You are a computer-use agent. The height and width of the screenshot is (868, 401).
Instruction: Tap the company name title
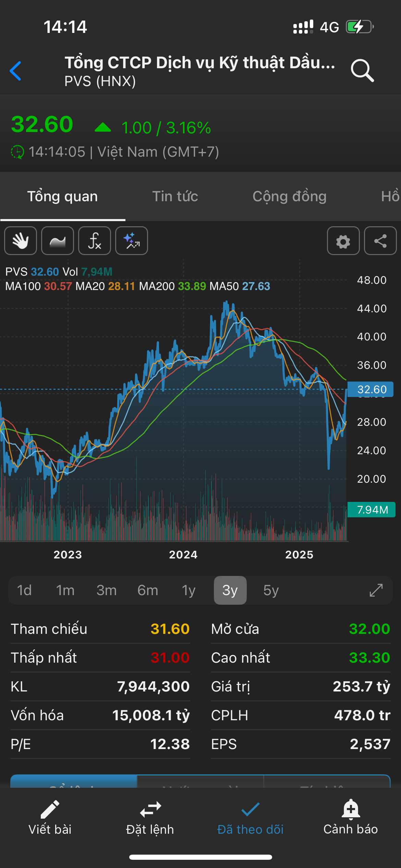[x=200, y=63]
